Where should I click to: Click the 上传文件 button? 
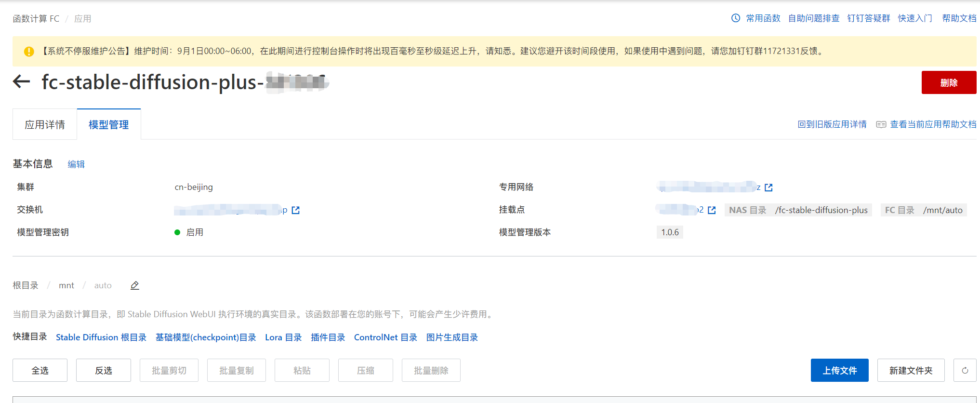click(x=840, y=370)
